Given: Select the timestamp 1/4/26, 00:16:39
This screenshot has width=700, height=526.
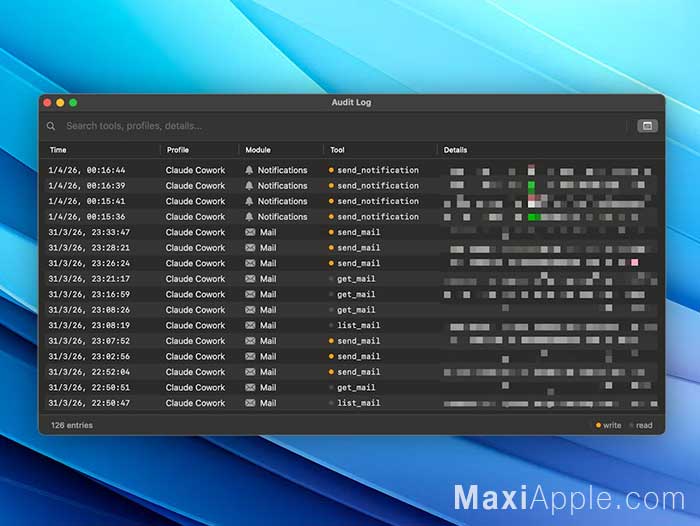Looking at the screenshot, I should click(87, 186).
